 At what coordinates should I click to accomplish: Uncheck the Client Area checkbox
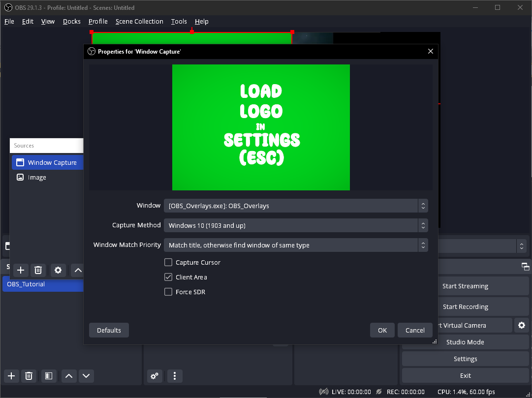[168, 277]
